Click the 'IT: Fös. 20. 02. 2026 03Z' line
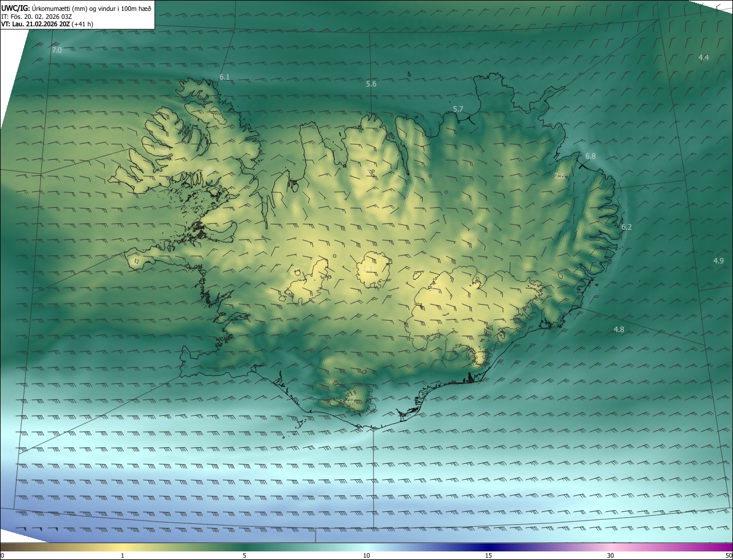The height and width of the screenshot is (560, 733). coord(37,17)
